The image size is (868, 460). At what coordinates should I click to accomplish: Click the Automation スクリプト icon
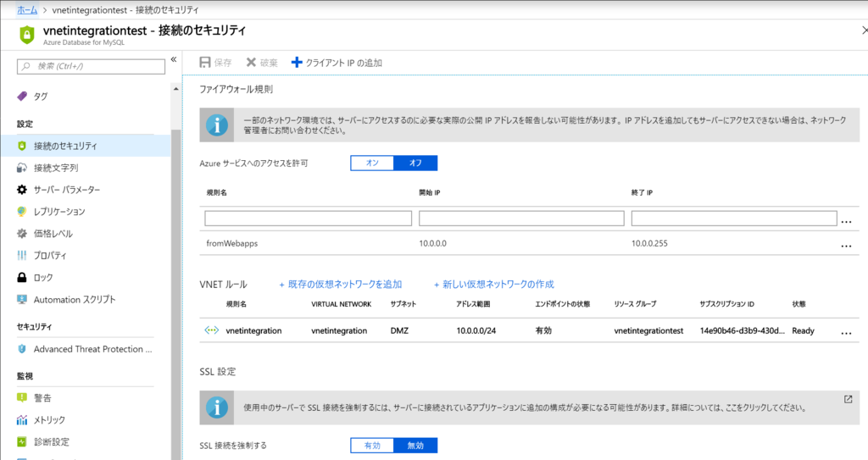(x=22, y=300)
